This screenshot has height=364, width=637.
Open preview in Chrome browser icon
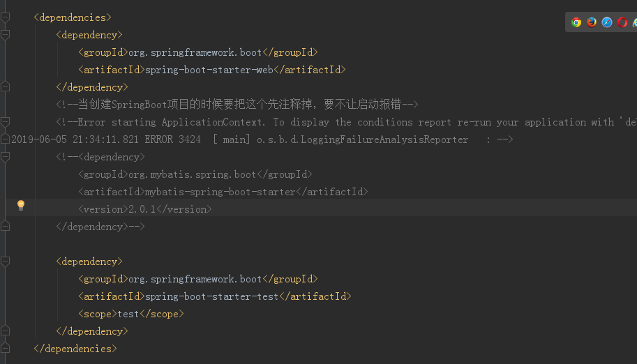point(576,22)
